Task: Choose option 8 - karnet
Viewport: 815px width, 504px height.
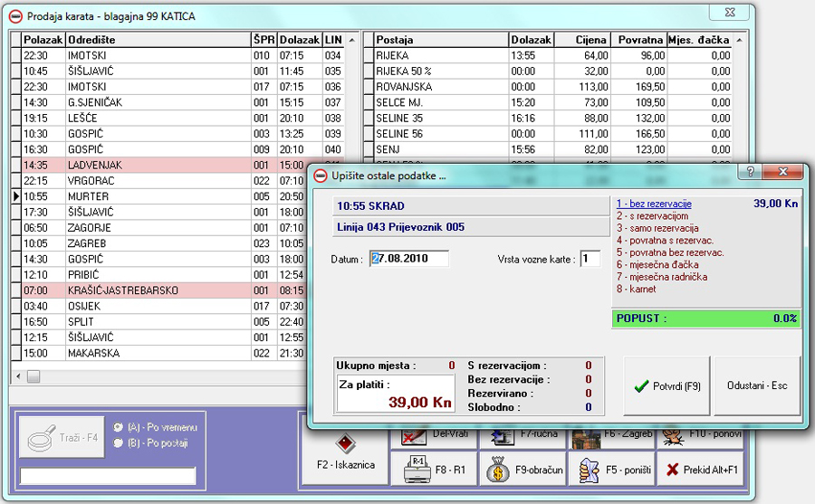Action: [x=637, y=289]
